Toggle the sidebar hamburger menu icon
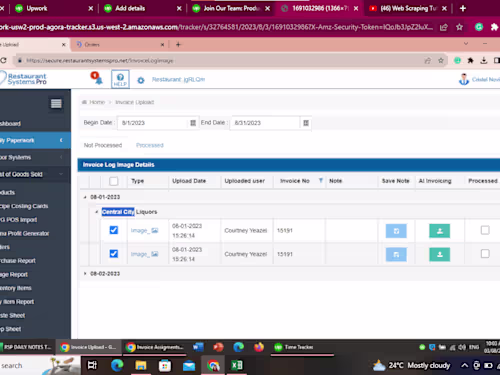 (x=56, y=104)
